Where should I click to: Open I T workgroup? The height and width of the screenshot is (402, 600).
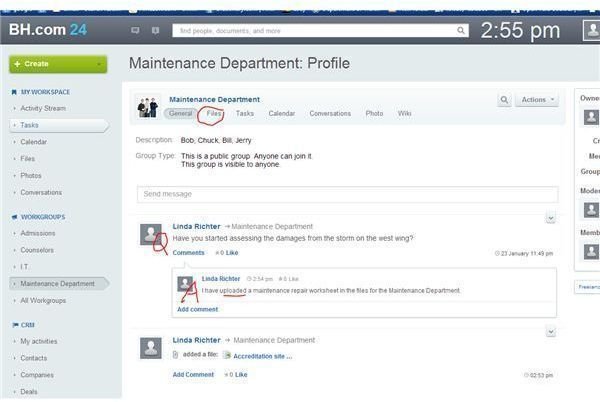24,267
